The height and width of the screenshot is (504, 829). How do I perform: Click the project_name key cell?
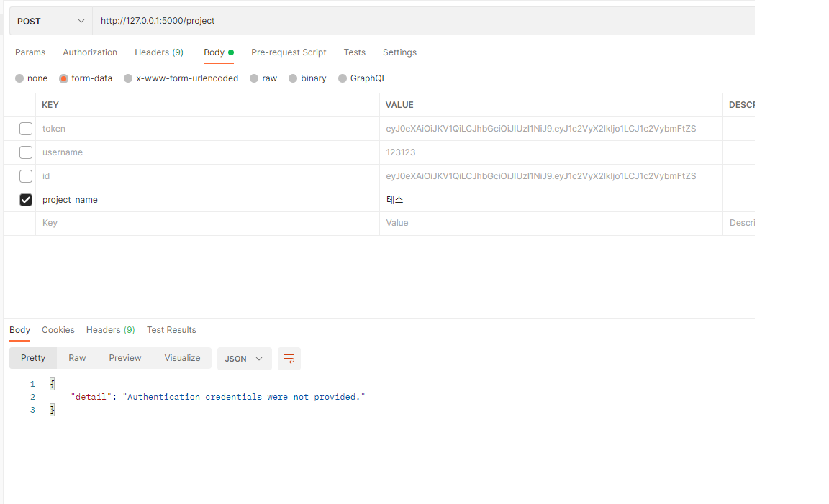(x=207, y=200)
